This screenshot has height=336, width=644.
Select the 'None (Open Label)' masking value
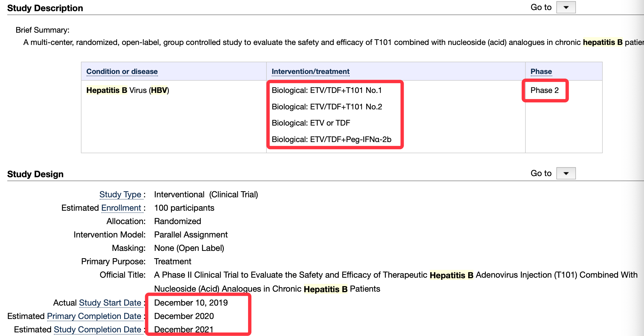[x=189, y=248]
